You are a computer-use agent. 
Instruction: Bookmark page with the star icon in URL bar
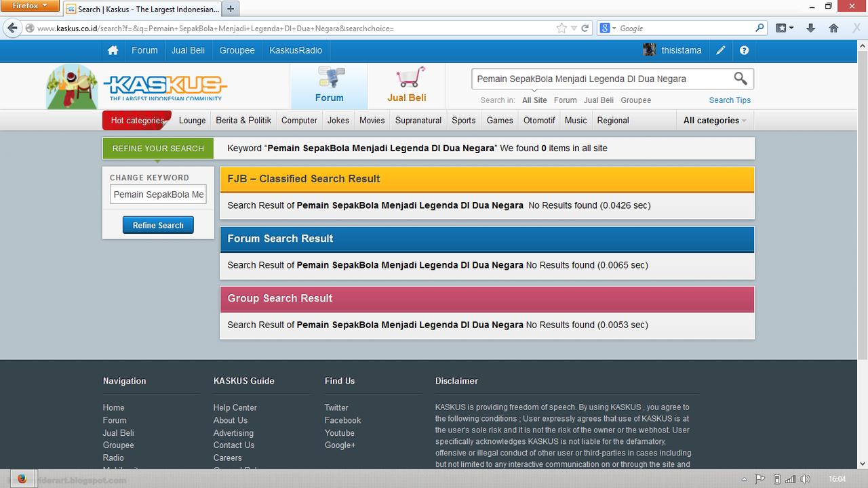pos(561,28)
